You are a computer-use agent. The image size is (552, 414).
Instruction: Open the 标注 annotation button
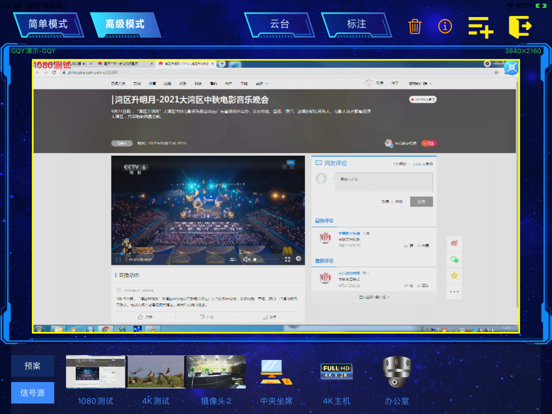[356, 25]
